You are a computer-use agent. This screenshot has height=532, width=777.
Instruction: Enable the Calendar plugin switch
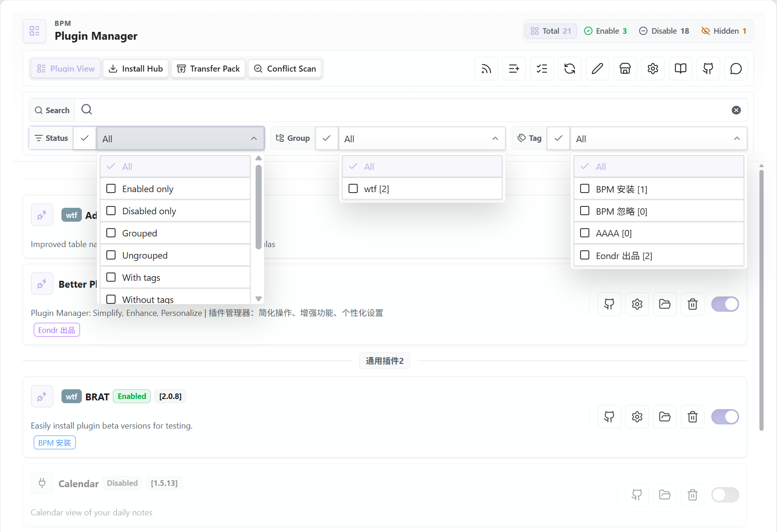tap(725, 495)
